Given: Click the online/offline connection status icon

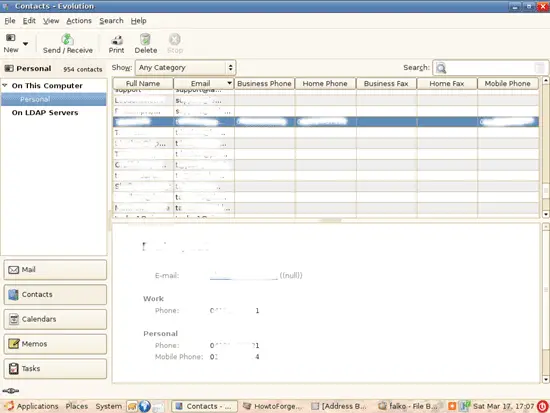Looking at the screenshot, I should point(11,391).
